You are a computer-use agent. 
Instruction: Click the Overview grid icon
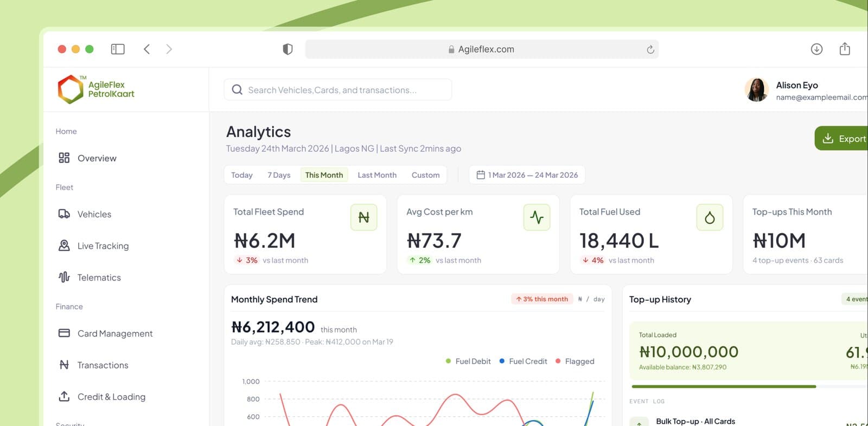[64, 158]
